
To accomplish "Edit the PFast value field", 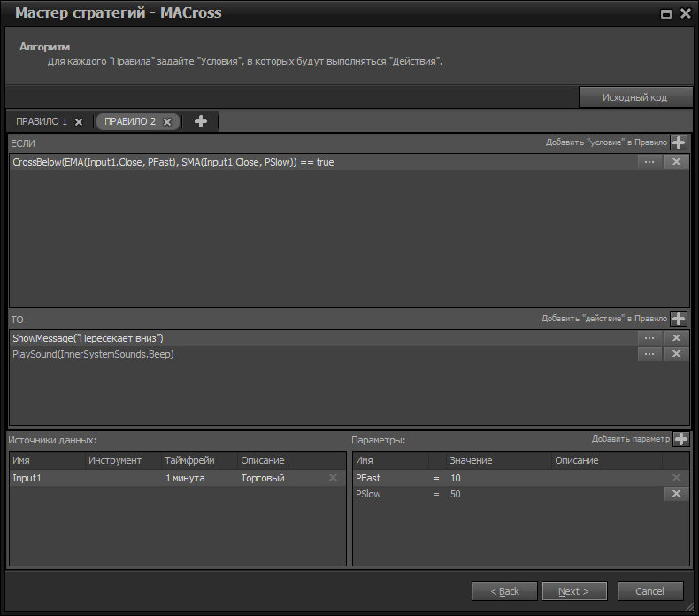I will pos(495,478).
